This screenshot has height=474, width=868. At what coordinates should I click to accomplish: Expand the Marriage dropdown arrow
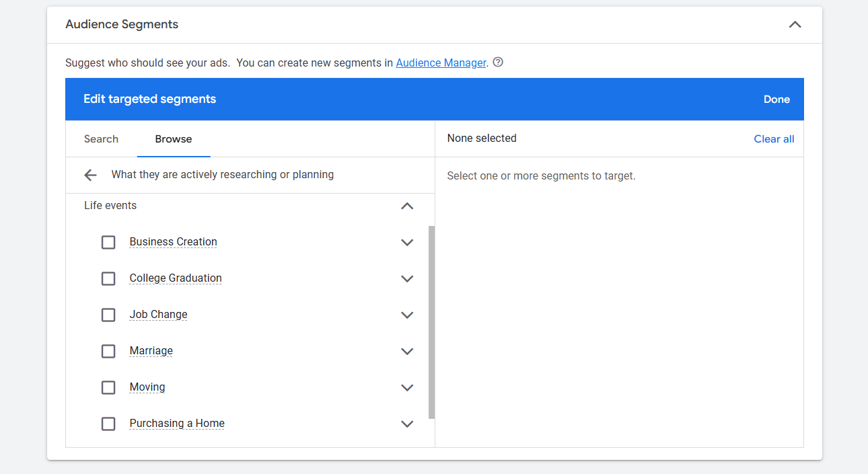(x=407, y=351)
